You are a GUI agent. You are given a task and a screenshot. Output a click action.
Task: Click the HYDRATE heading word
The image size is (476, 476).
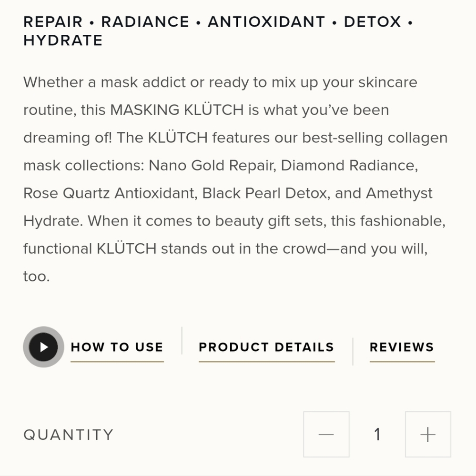coord(63,40)
